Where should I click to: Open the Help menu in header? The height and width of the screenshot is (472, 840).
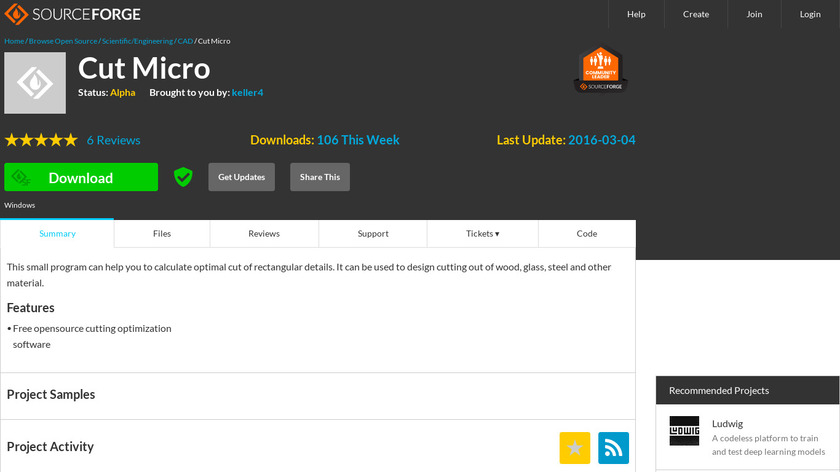pos(636,14)
